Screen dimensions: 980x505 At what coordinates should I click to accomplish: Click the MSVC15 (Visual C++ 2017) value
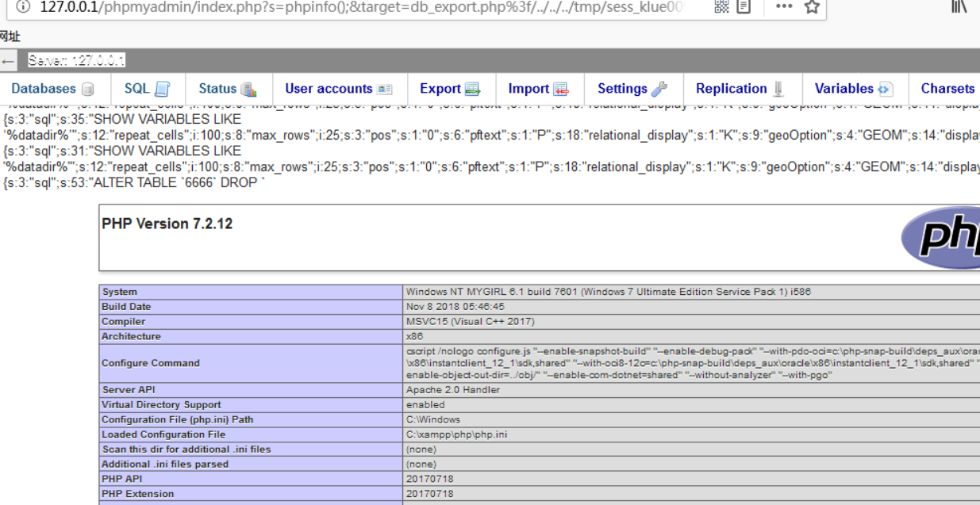click(470, 321)
